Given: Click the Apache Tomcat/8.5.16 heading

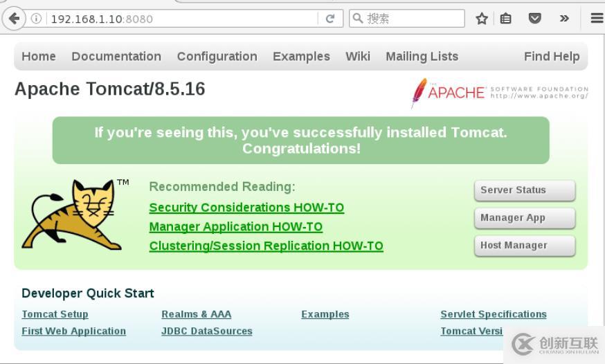Looking at the screenshot, I should click(110, 89).
